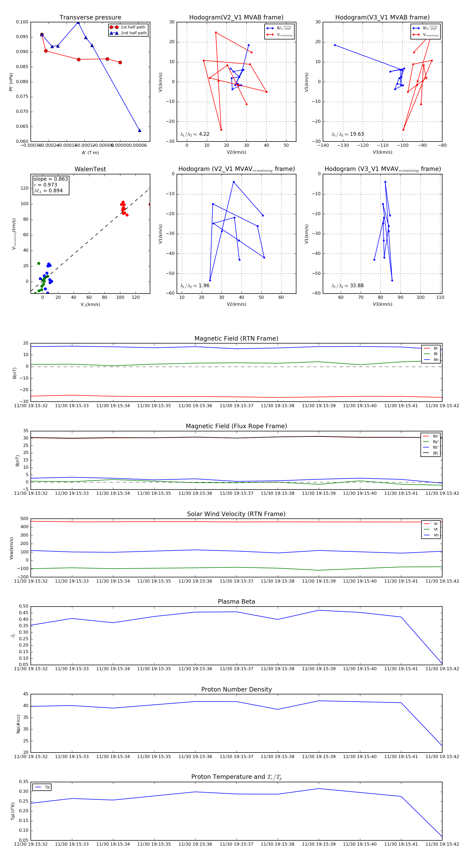Click the 'Hodogram(V3_V1 MVAB frame)' title
Screen dimensions: 473x868
coord(382,18)
